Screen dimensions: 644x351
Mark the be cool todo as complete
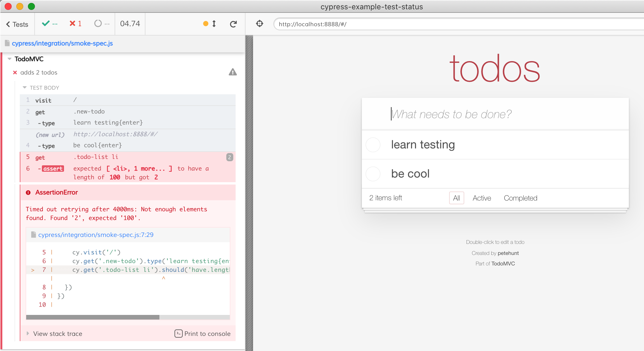[373, 174]
